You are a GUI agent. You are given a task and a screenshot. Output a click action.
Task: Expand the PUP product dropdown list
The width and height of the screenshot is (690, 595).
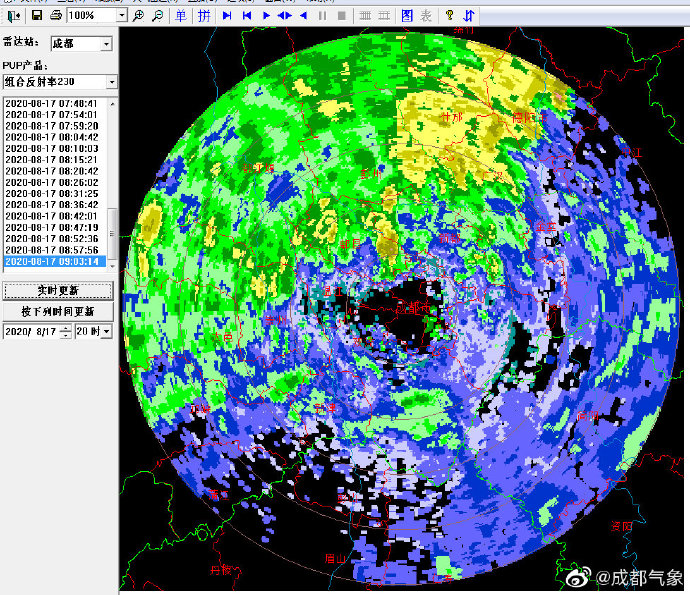pos(112,82)
